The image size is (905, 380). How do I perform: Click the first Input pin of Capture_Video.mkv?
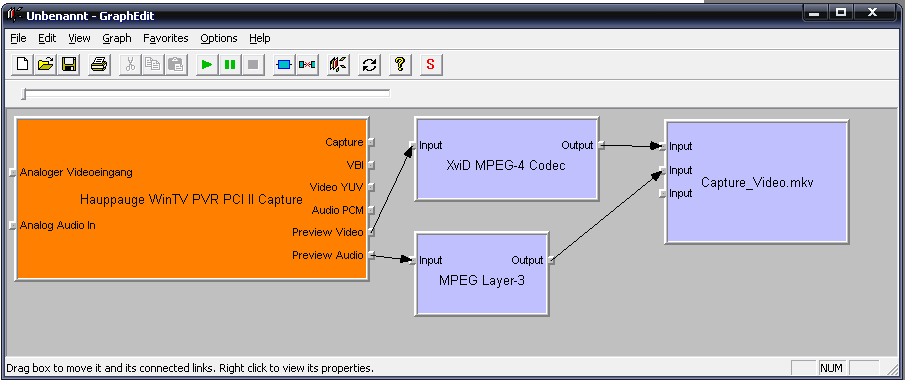point(663,147)
